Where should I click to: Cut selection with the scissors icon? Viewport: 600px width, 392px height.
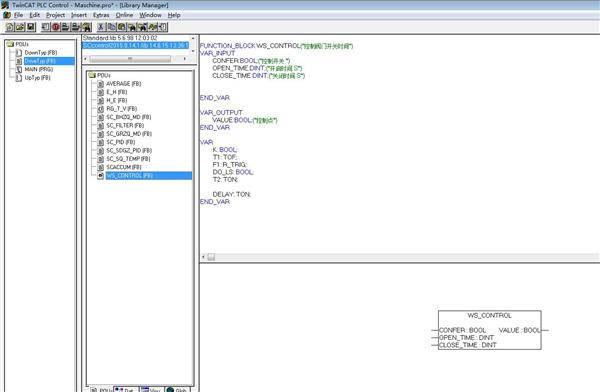[101, 27]
